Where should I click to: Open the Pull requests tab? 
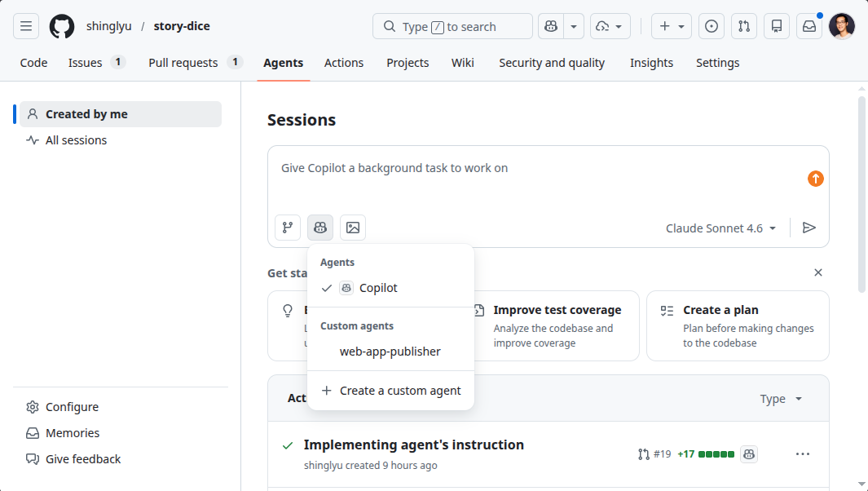point(196,63)
